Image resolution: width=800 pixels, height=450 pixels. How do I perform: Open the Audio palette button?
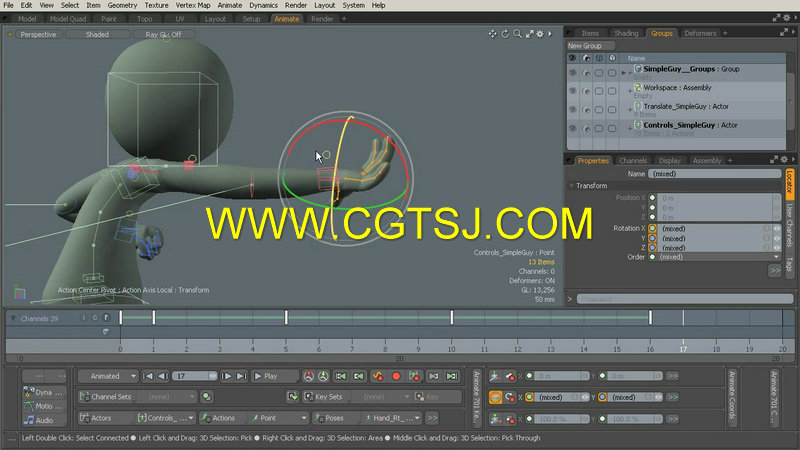pyautogui.click(x=44, y=420)
